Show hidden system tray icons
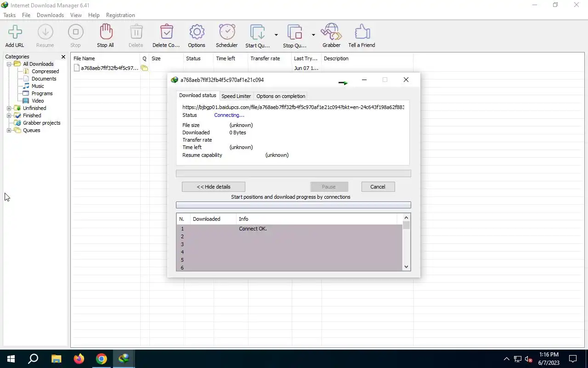Image resolution: width=588 pixels, height=368 pixels. (506, 359)
